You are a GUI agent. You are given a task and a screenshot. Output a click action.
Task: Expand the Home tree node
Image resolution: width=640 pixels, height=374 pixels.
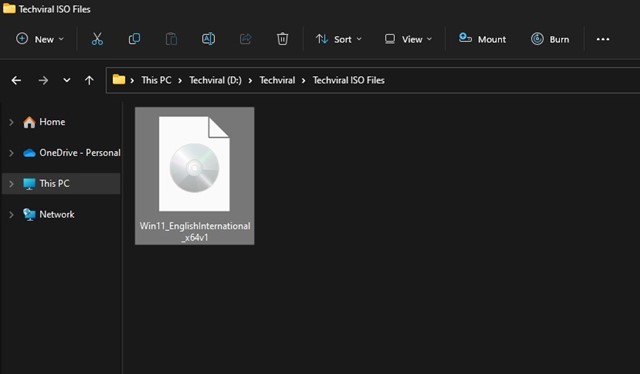(11, 122)
